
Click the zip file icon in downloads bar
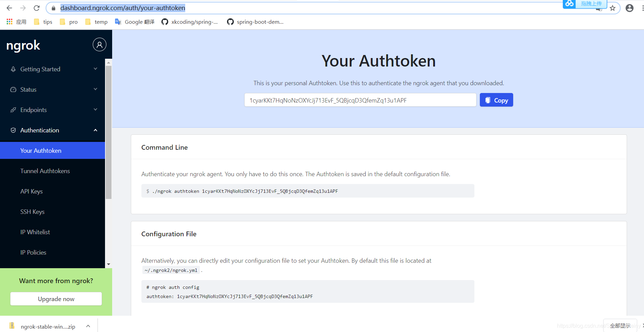12,326
